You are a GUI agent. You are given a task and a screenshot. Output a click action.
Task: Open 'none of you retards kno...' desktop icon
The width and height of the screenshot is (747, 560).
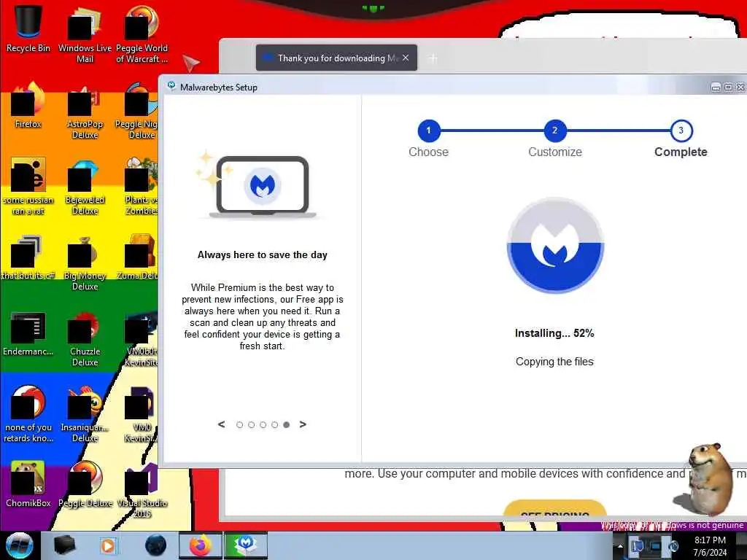click(28, 414)
